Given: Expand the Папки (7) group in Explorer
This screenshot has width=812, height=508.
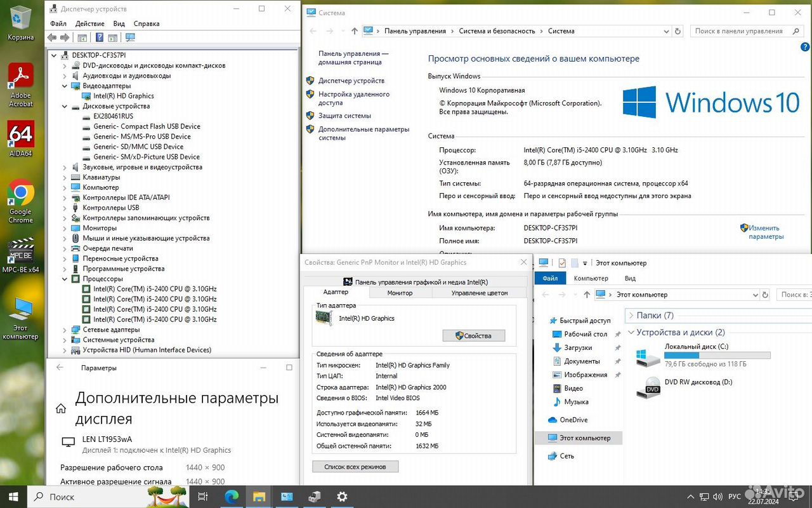Looking at the screenshot, I should [631, 315].
